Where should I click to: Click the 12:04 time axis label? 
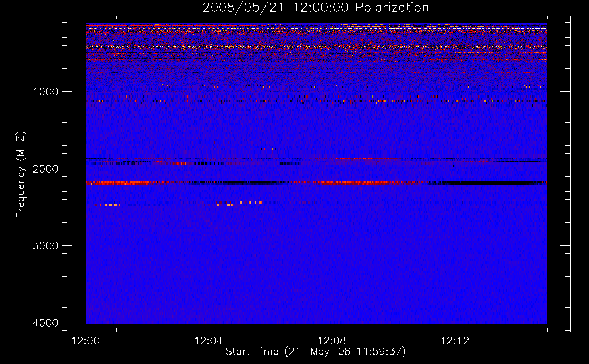pyautogui.click(x=209, y=341)
